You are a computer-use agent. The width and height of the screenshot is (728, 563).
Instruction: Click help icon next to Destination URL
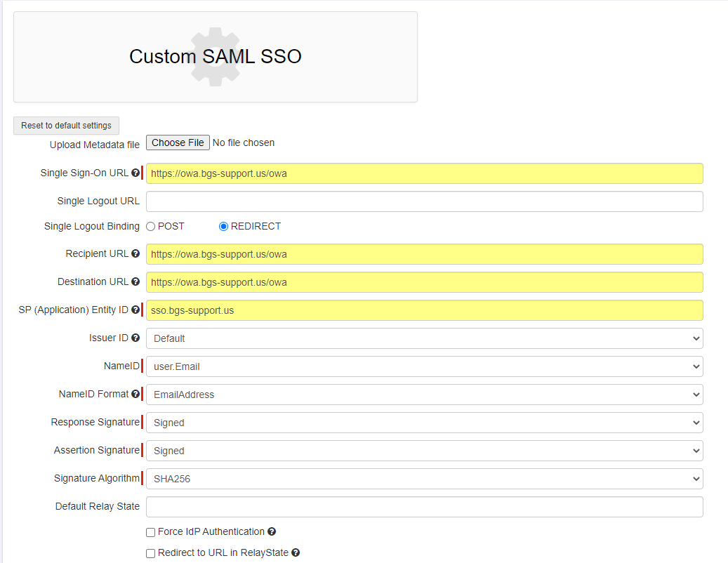click(x=135, y=281)
